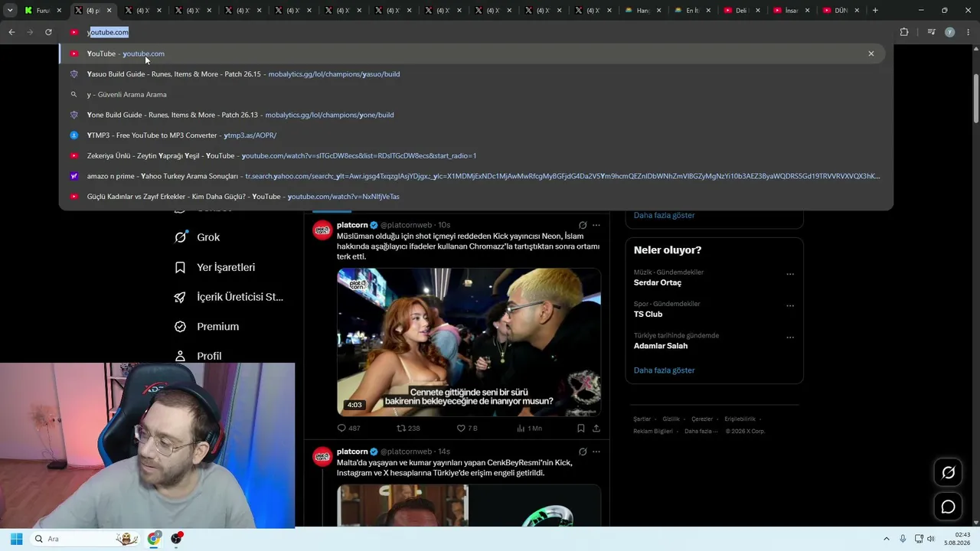Open the Çerezler footer link
Image resolution: width=980 pixels, height=551 pixels.
point(701,419)
